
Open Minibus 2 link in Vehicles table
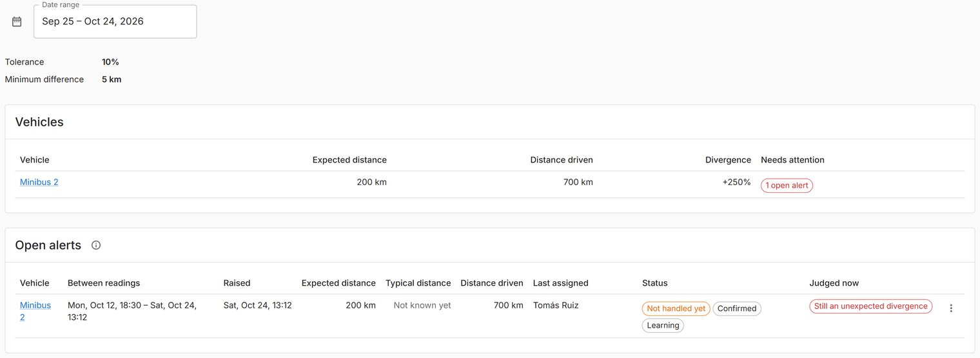(39, 182)
